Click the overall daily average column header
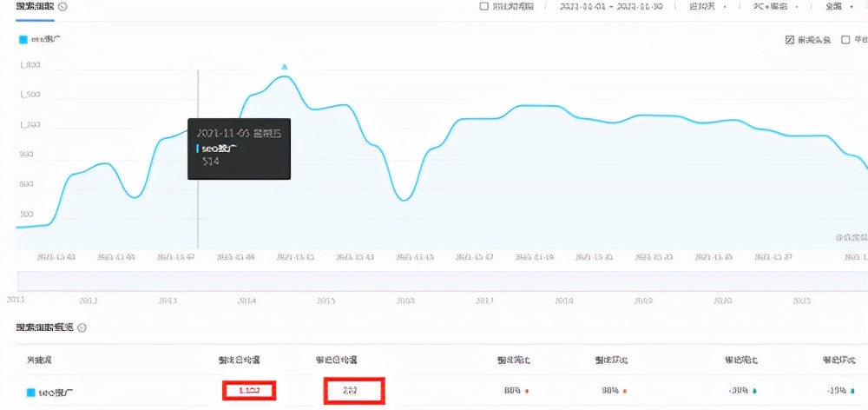The image size is (868, 410). tap(240, 360)
